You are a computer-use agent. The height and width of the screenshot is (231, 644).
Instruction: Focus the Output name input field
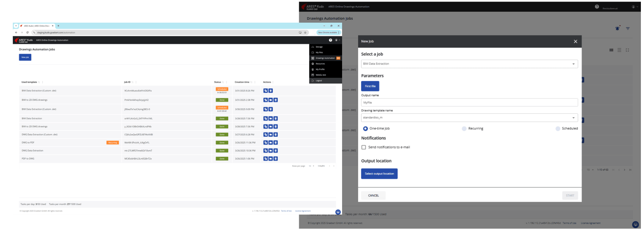[x=469, y=102]
